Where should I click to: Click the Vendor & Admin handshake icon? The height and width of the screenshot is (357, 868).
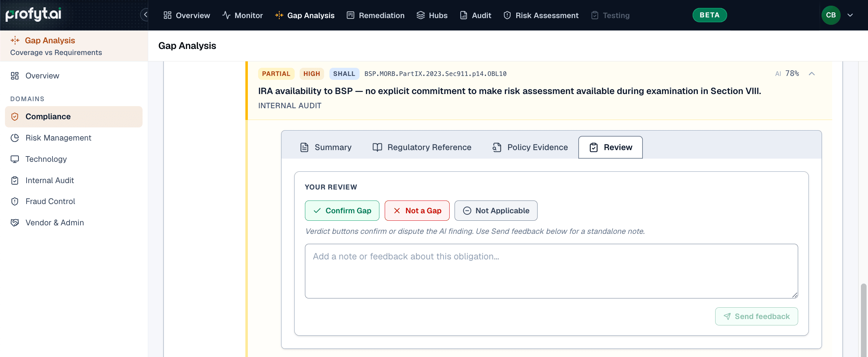tap(15, 223)
